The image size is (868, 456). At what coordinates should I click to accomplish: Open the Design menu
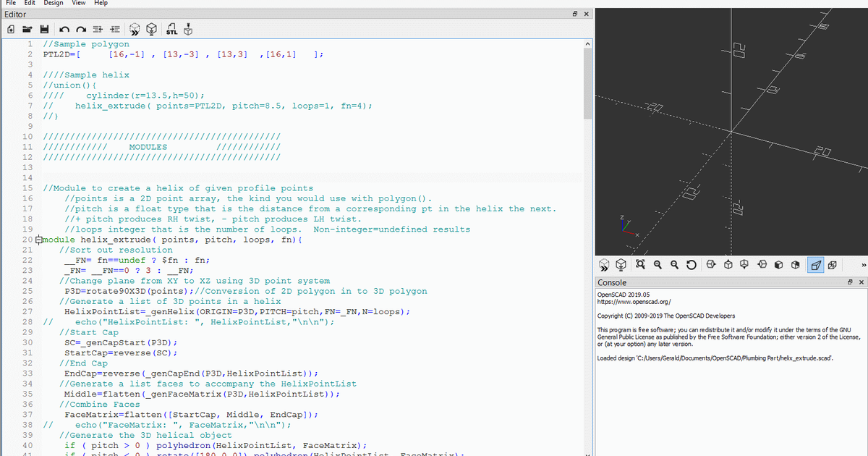click(52, 3)
